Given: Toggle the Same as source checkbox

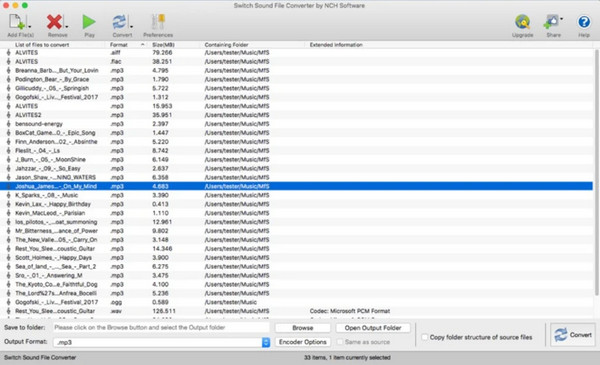Looking at the screenshot, I should [x=340, y=342].
